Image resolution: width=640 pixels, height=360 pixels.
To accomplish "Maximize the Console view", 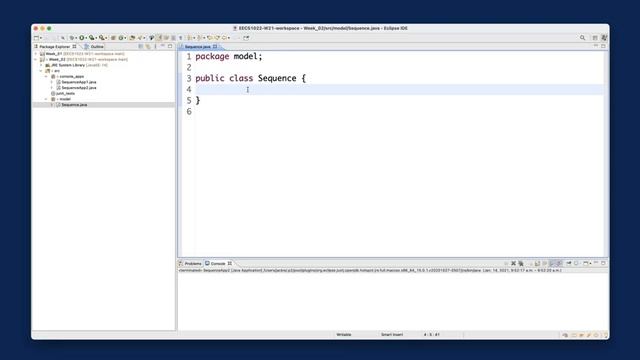I will point(603,263).
